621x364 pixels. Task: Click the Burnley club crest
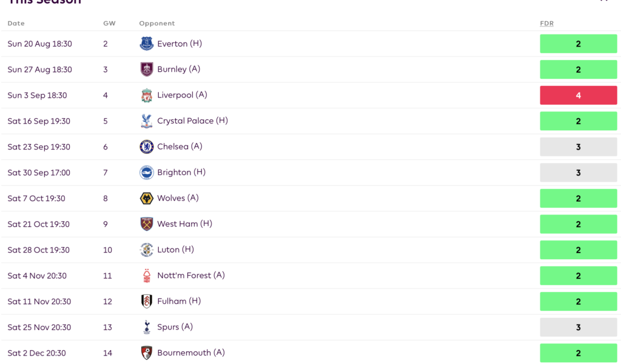click(x=146, y=69)
